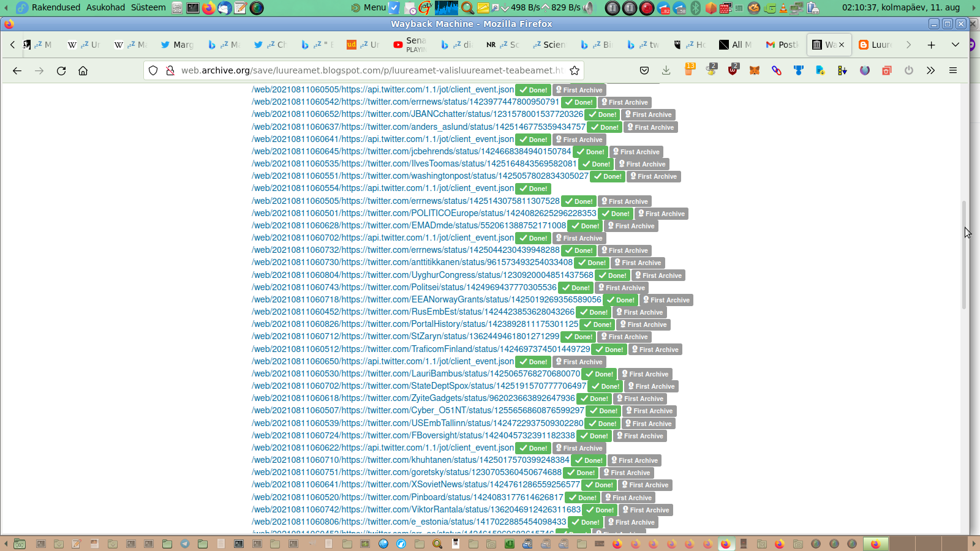Click 'Done!' badge beside the FBoversight link
Screen dimensions: 980x551
[x=594, y=436]
